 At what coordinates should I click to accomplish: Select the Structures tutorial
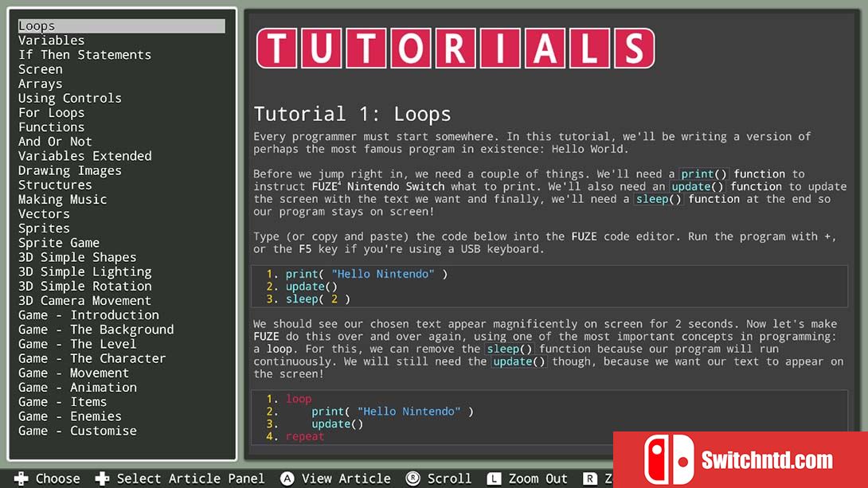coord(55,185)
